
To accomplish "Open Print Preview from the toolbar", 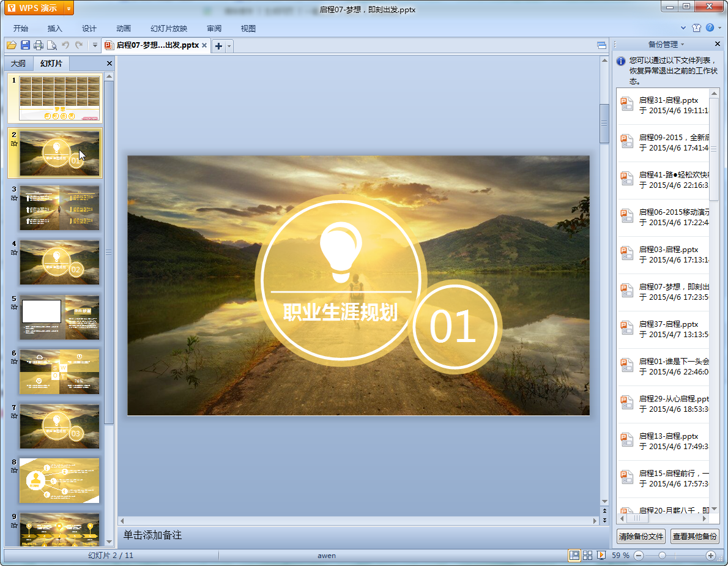I will (52, 45).
